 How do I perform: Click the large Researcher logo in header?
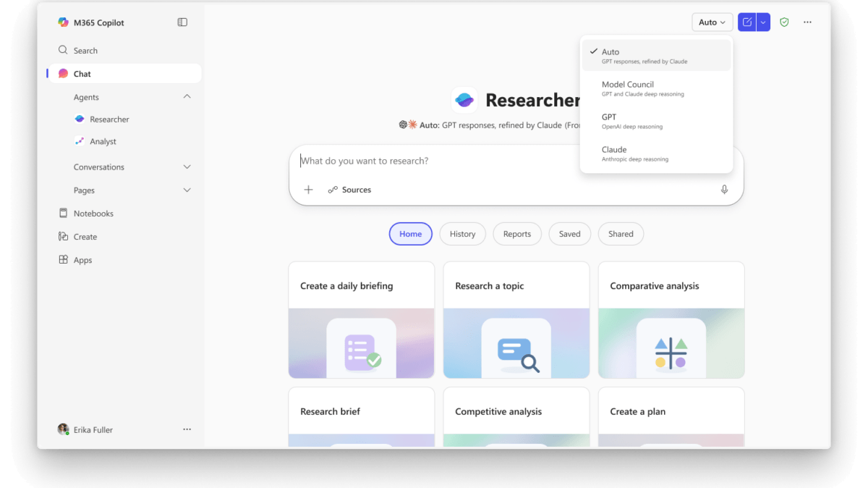click(x=464, y=100)
